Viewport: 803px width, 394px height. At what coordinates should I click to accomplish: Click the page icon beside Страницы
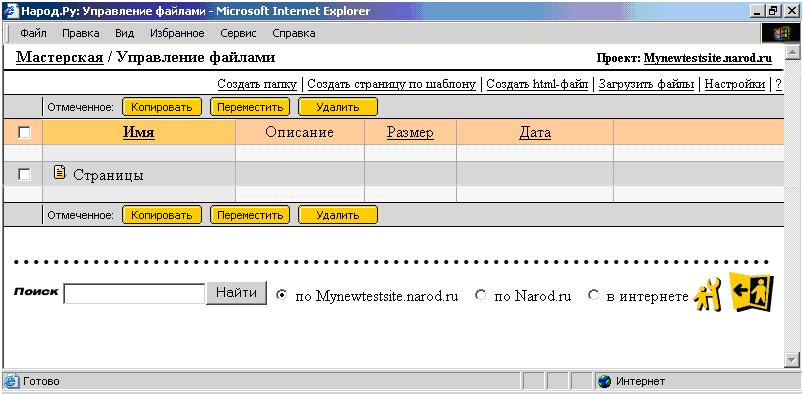pyautogui.click(x=60, y=173)
